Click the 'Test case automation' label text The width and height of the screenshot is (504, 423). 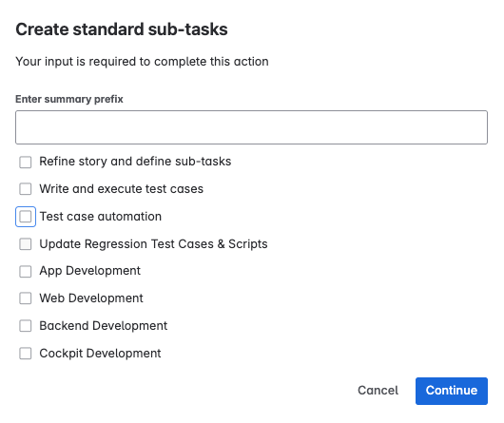tap(101, 217)
